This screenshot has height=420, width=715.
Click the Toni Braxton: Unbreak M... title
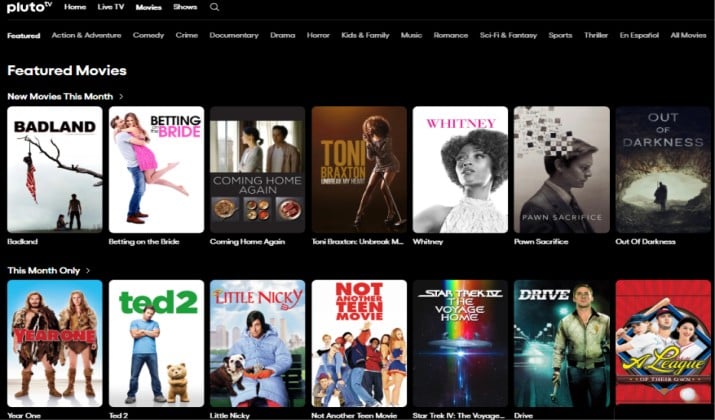point(358,242)
